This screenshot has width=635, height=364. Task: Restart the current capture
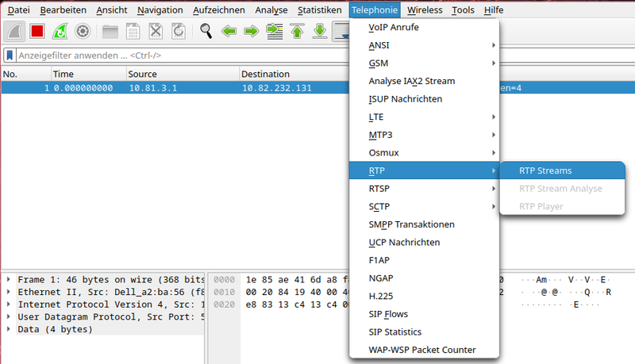[x=60, y=31]
